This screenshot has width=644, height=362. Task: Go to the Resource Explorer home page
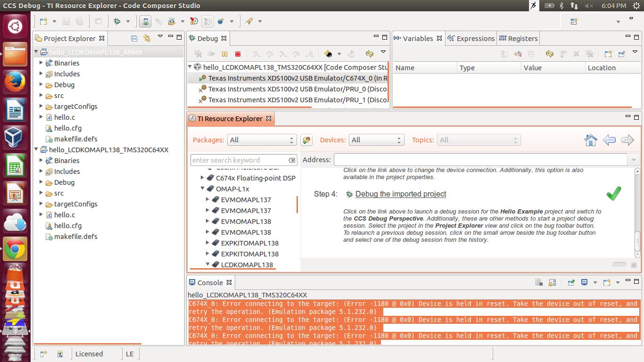591,140
